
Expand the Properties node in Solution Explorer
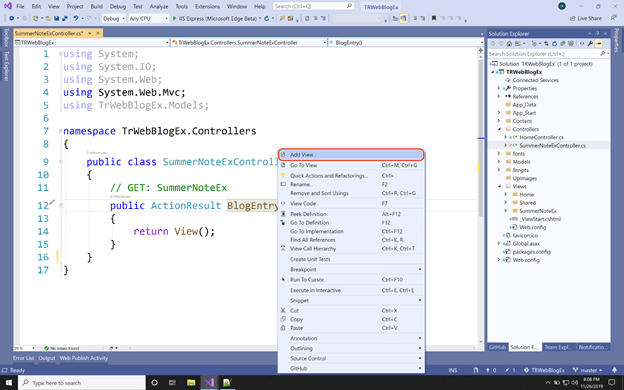tap(499, 88)
